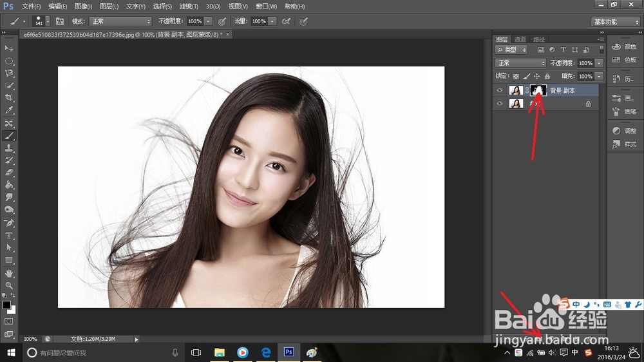Screen dimensions: 644x362
Task: Open layer 不透明度 slider dropdown
Action: coord(599,63)
